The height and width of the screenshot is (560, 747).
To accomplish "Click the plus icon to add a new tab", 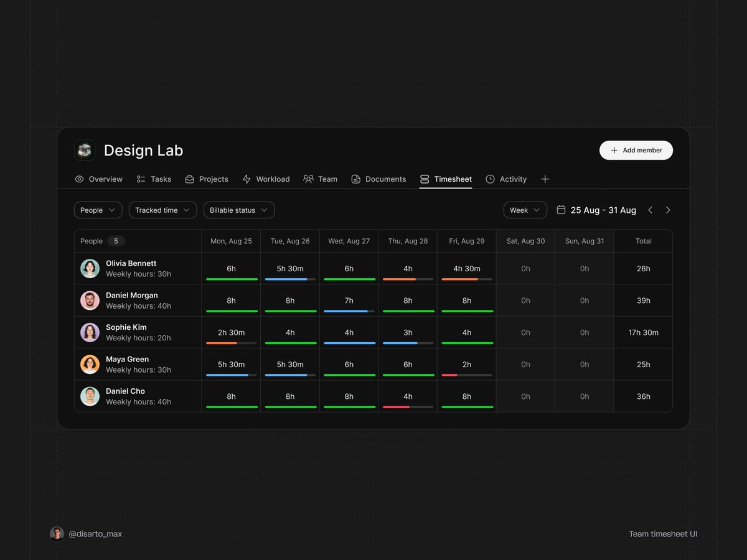I will (x=545, y=179).
